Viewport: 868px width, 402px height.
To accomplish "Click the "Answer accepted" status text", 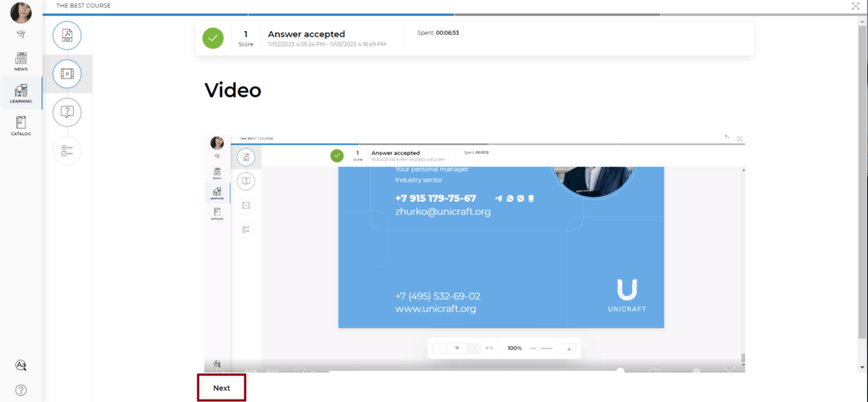I will [306, 34].
